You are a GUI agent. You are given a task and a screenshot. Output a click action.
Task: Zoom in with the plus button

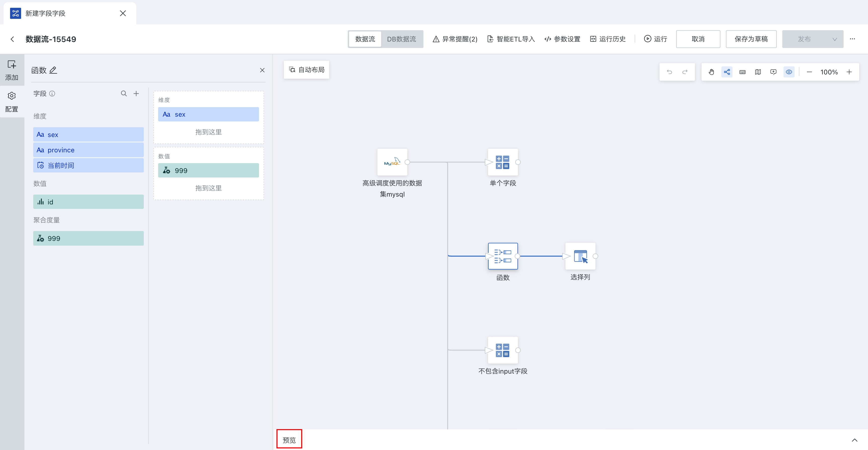click(849, 72)
